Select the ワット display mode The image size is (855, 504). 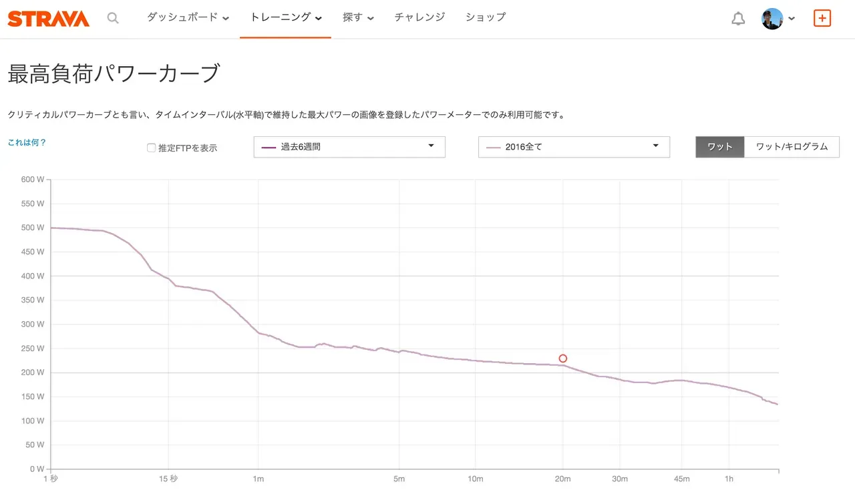[719, 147]
